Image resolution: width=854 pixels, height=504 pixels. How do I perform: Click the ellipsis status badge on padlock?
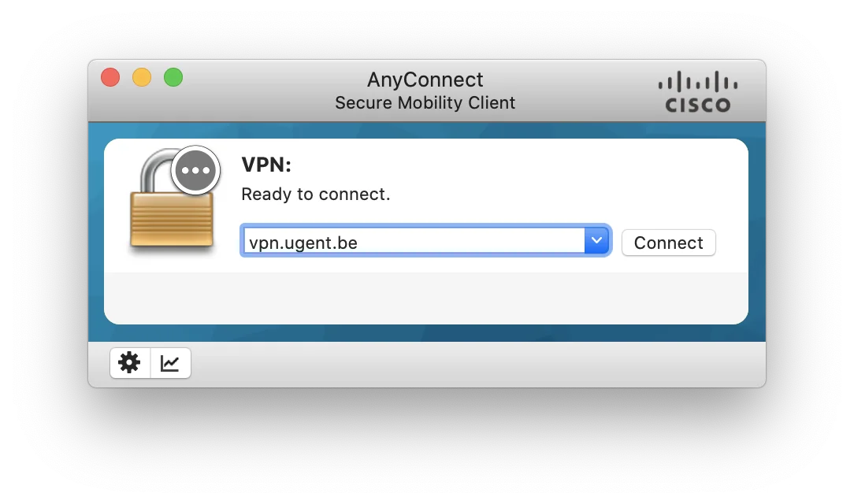pyautogui.click(x=195, y=170)
